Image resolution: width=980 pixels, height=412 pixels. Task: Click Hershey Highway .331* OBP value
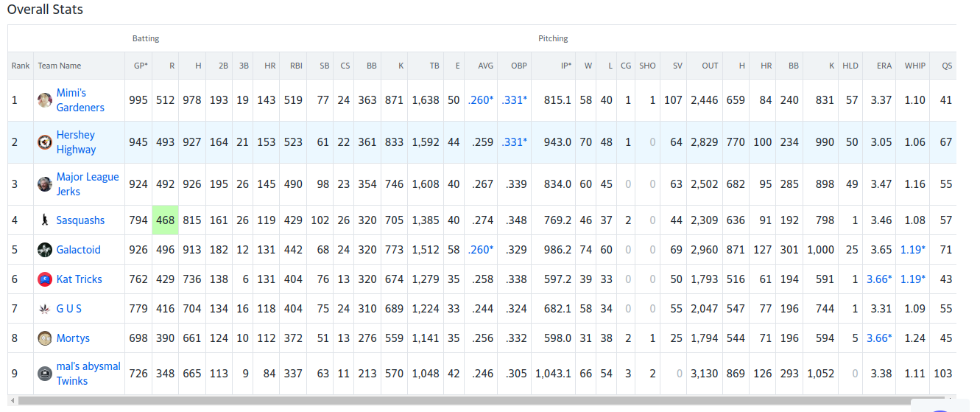click(515, 142)
